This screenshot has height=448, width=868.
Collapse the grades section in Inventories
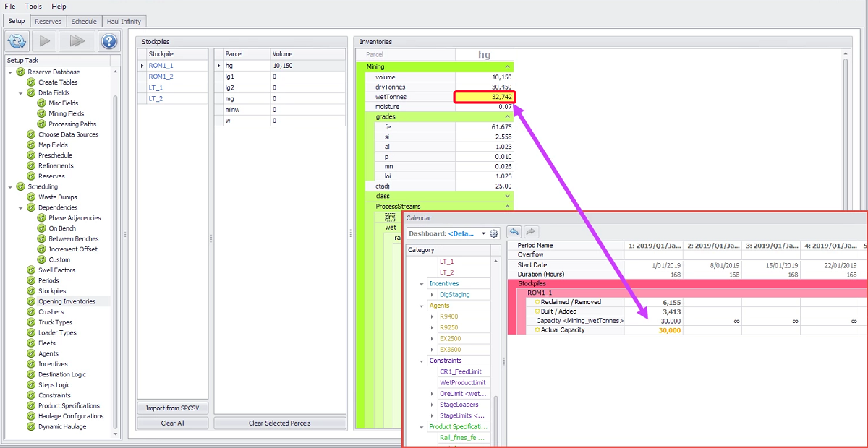[x=507, y=116]
